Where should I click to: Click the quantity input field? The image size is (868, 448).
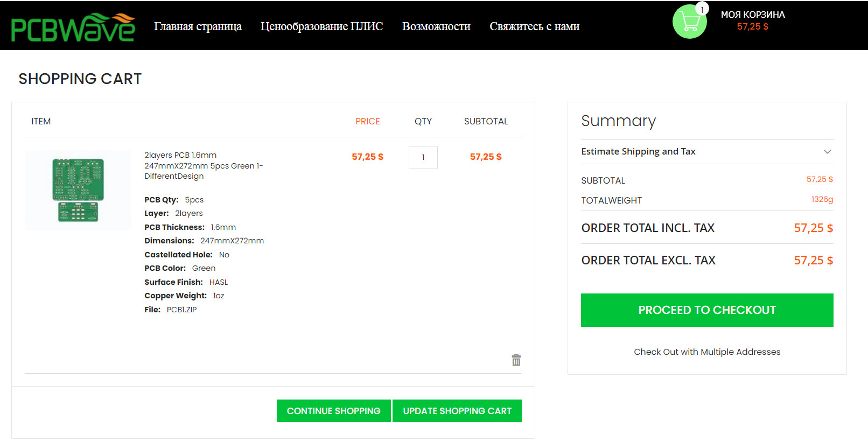[423, 157]
